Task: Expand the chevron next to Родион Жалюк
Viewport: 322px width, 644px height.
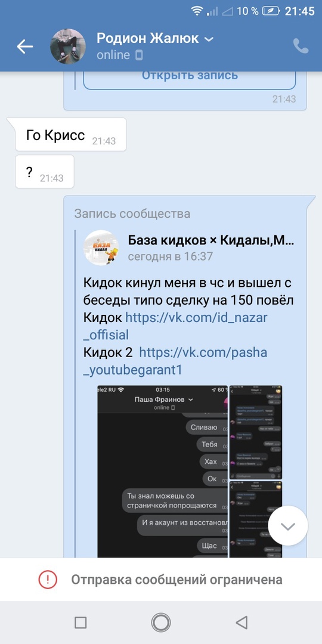Action: coord(209,39)
